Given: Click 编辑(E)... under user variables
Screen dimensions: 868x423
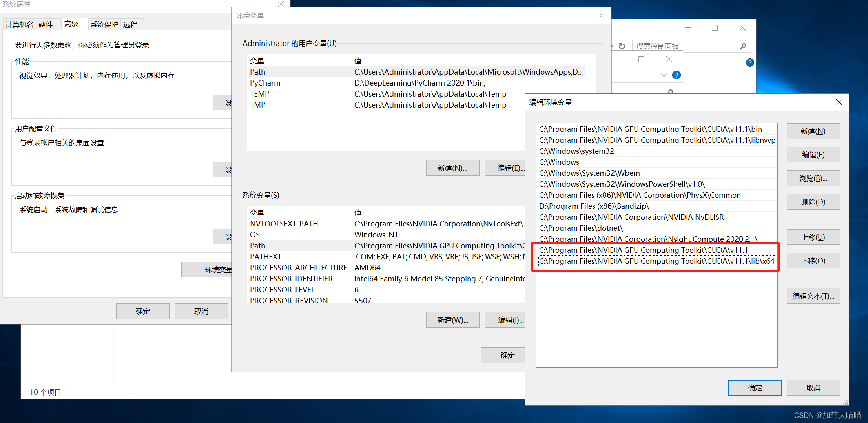Looking at the screenshot, I should 505,168.
